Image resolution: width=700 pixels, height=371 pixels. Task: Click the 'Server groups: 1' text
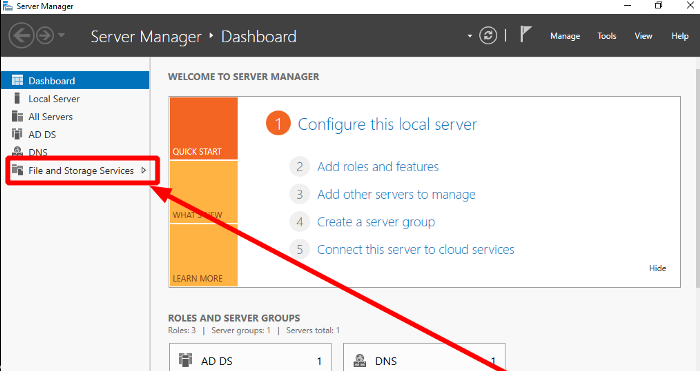(x=241, y=330)
